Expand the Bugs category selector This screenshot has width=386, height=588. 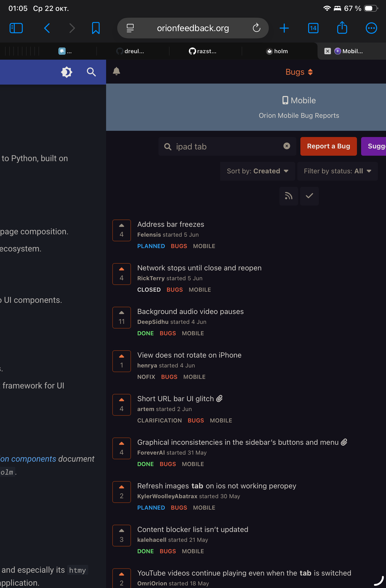pyautogui.click(x=299, y=72)
